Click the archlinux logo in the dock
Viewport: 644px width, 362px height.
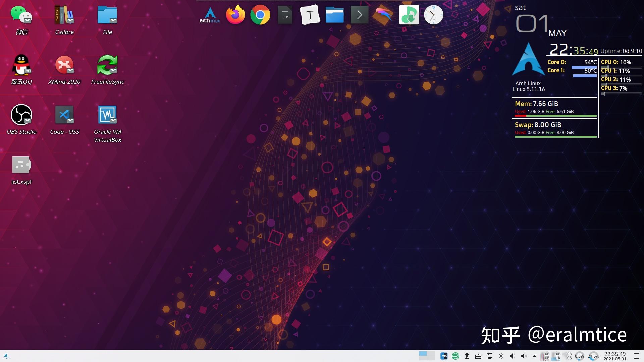click(x=210, y=15)
